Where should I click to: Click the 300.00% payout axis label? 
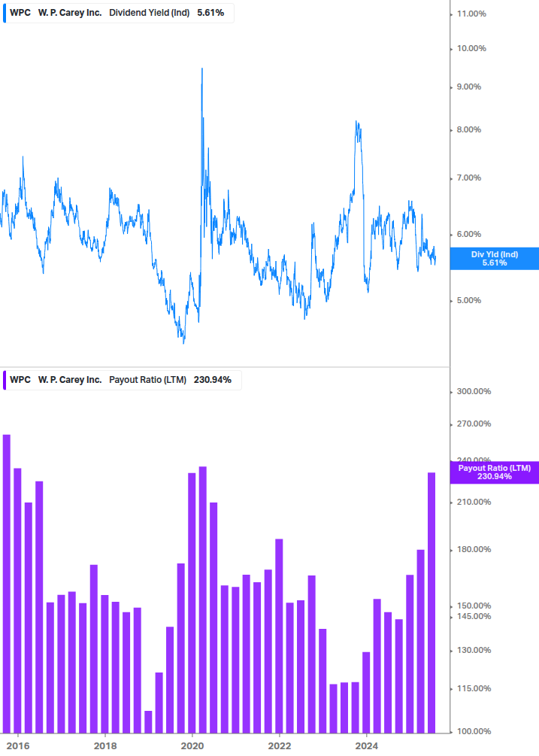pyautogui.click(x=474, y=391)
